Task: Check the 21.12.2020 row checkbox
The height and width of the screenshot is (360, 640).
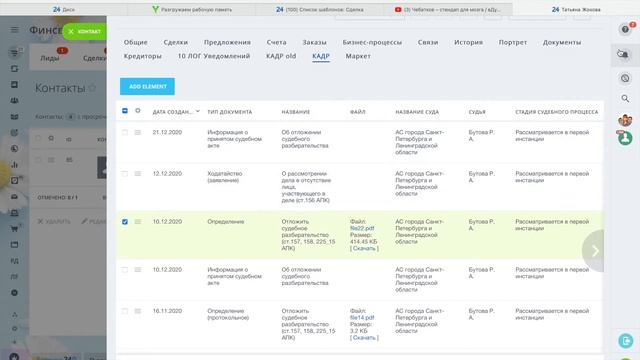Action: point(125,133)
